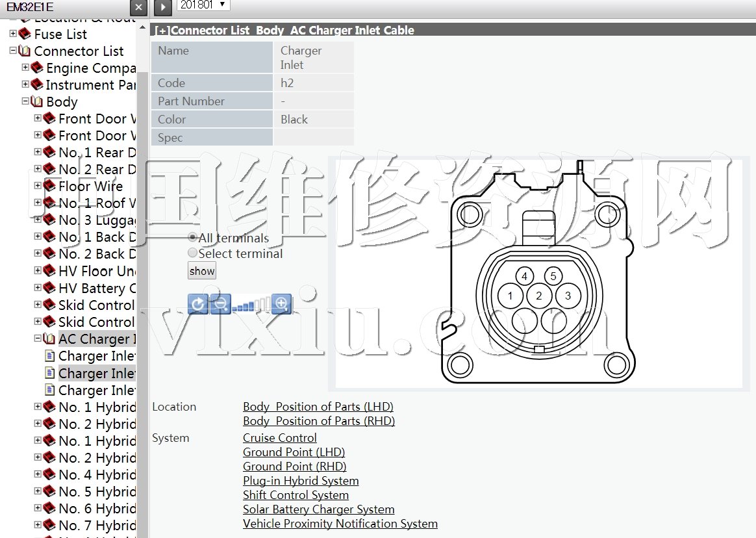The image size is (756, 538).
Task: Select the All terminals radio button
Action: (x=192, y=238)
